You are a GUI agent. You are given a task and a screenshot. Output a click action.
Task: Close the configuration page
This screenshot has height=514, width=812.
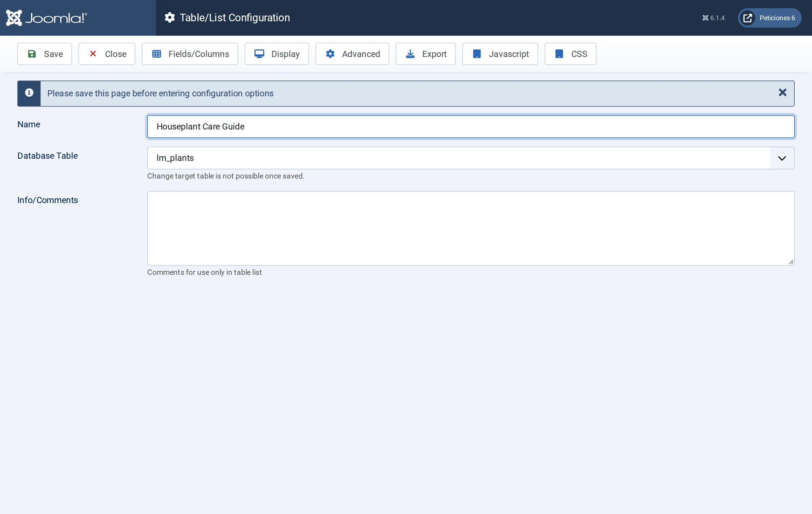[107, 54]
